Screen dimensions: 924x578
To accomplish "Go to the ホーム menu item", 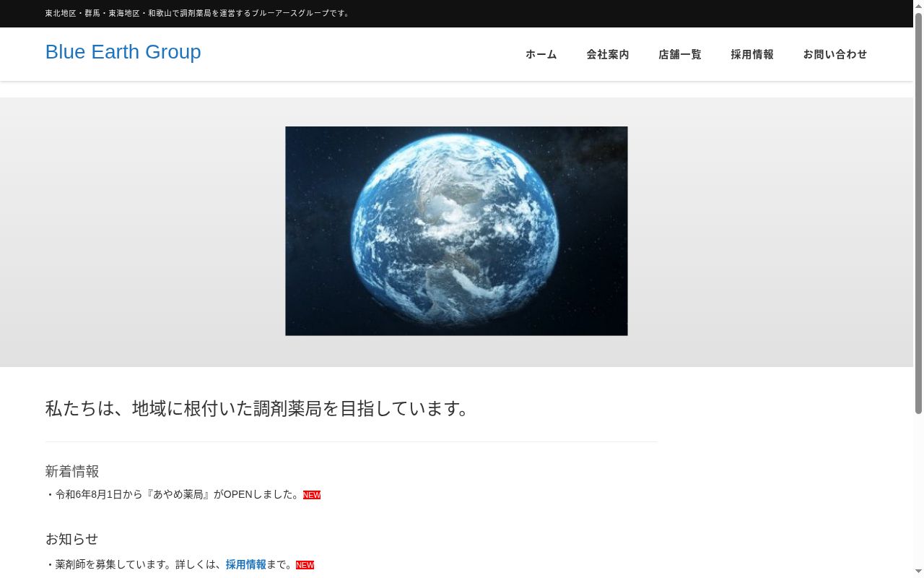I will 541,54.
